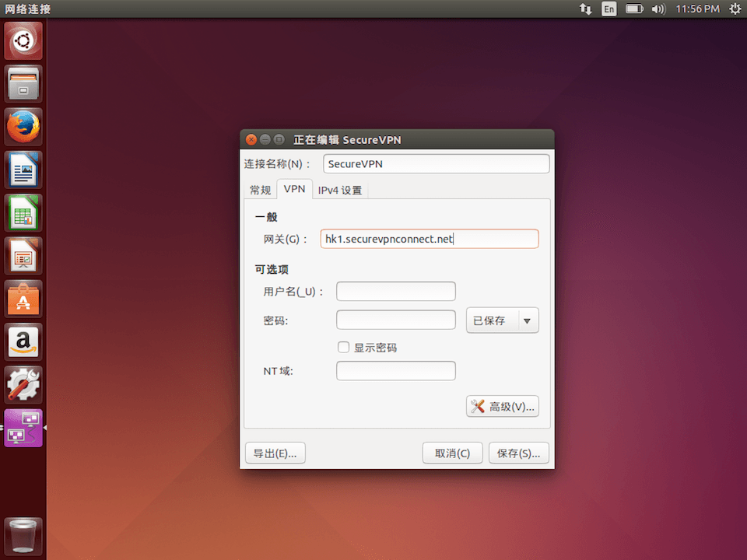Open LibreOffice Writer

tap(23, 170)
